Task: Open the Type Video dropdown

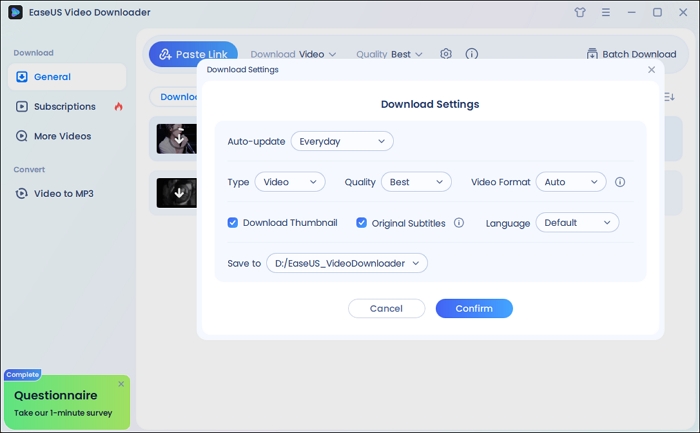Action: pos(290,182)
